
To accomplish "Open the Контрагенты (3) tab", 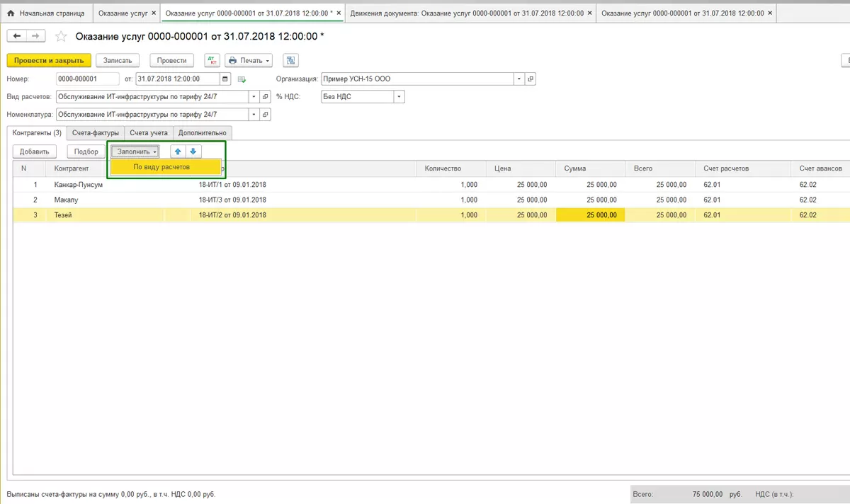I will (x=38, y=133).
